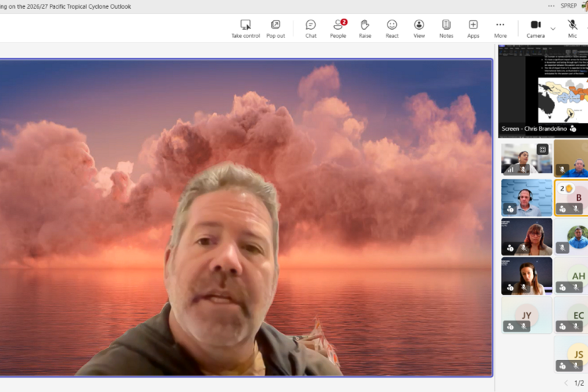Select the blue textured wall participant tile

point(527,198)
